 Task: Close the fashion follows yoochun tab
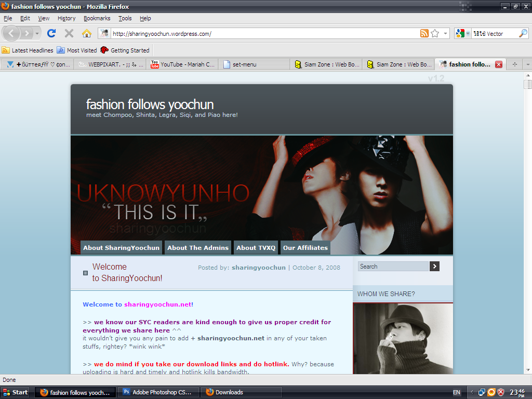click(x=498, y=64)
